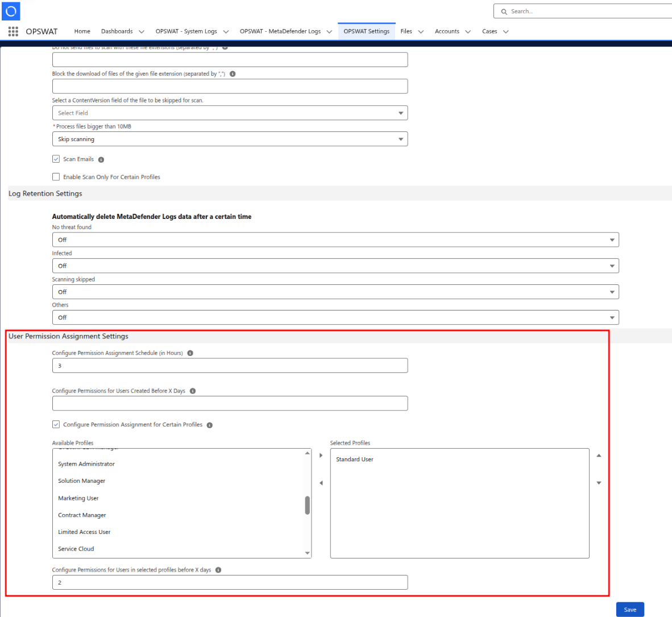
Task: Click info icon for Certain Profiles assignment
Action: click(x=210, y=425)
